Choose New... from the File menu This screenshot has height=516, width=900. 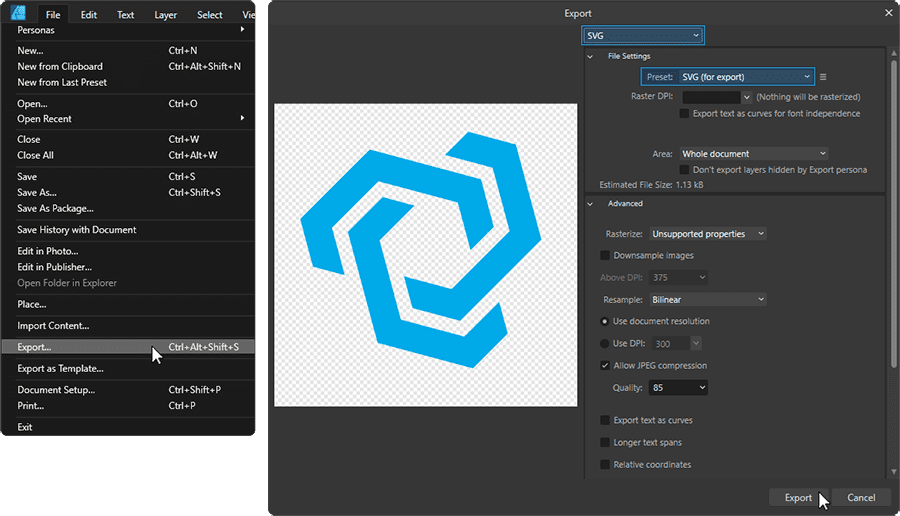(128, 51)
